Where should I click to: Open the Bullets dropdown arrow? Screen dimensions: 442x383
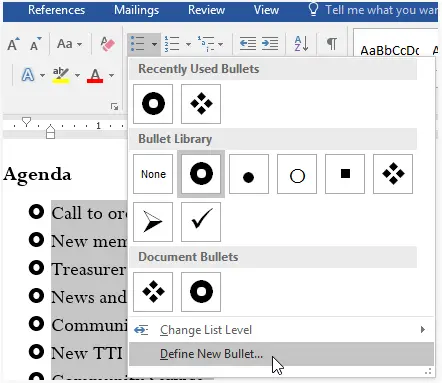(154, 44)
